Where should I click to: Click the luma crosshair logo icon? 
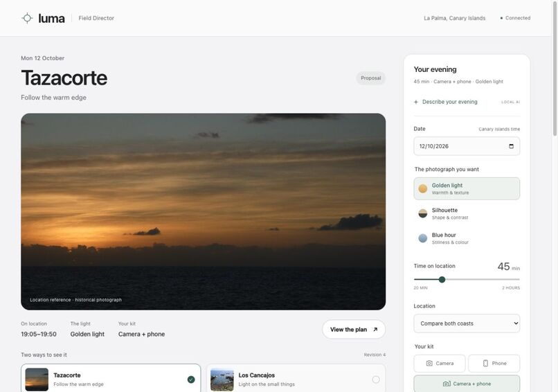coord(27,18)
